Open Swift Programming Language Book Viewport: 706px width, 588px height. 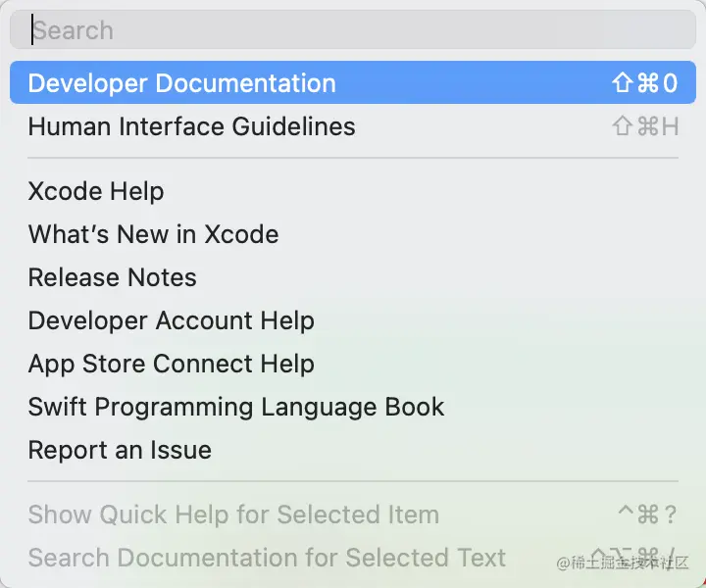tap(353, 407)
